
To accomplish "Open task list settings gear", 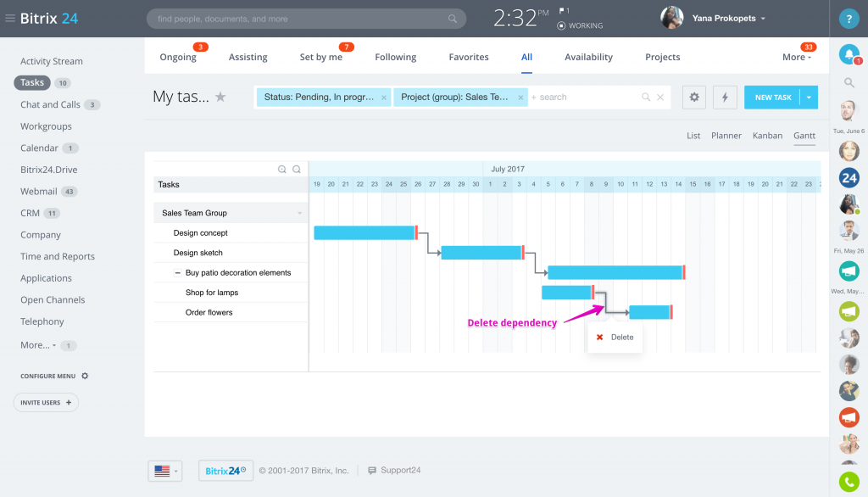I will (x=694, y=98).
